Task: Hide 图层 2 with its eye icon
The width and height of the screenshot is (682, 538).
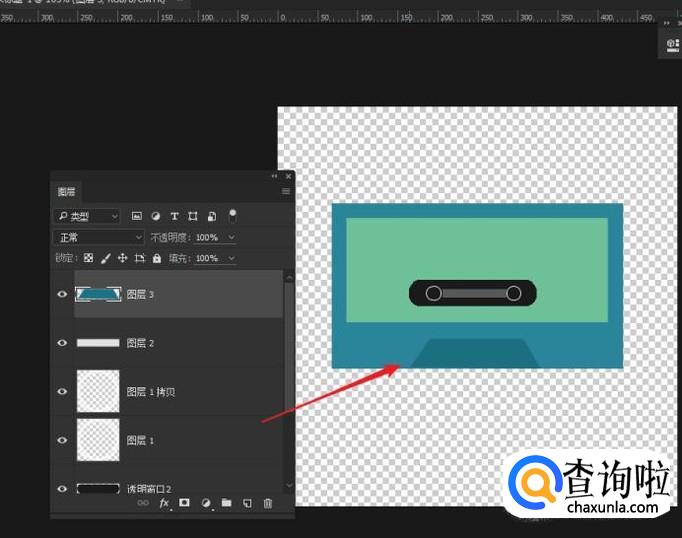Action: pos(62,343)
